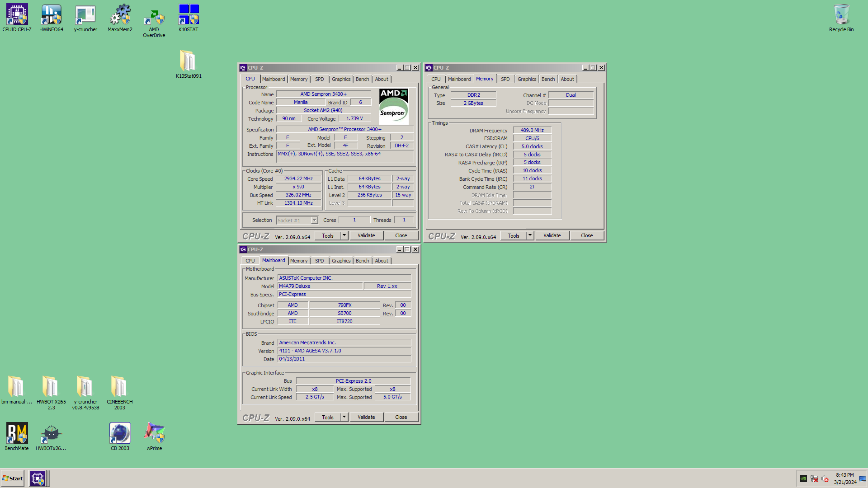Click Validate in the Mainboard window
The height and width of the screenshot is (488, 868).
point(366,417)
